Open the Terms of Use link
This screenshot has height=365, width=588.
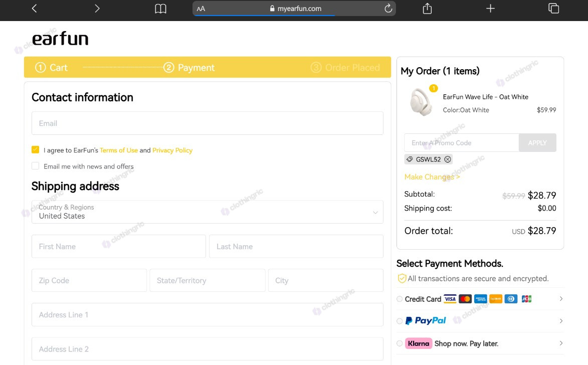tap(119, 150)
